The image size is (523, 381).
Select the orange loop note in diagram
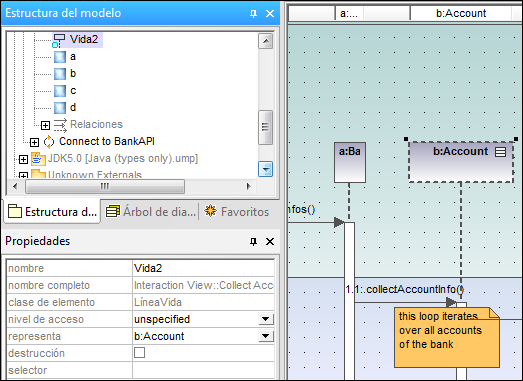(447, 338)
